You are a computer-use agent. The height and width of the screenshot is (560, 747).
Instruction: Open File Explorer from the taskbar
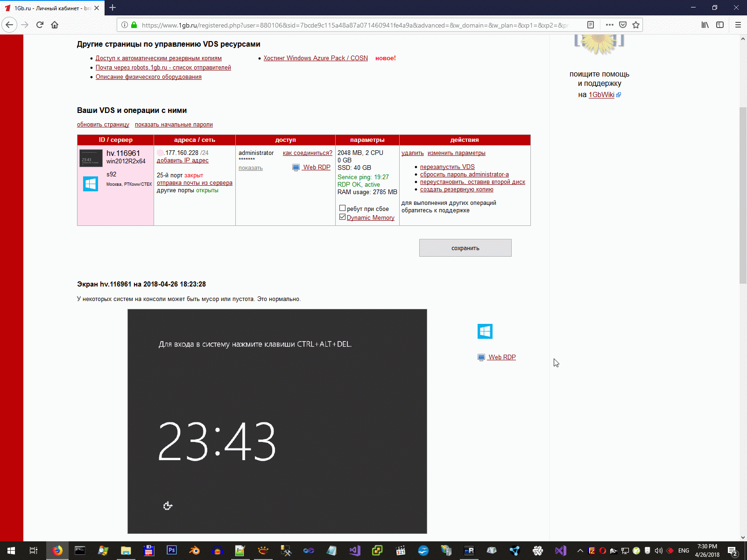pyautogui.click(x=126, y=551)
